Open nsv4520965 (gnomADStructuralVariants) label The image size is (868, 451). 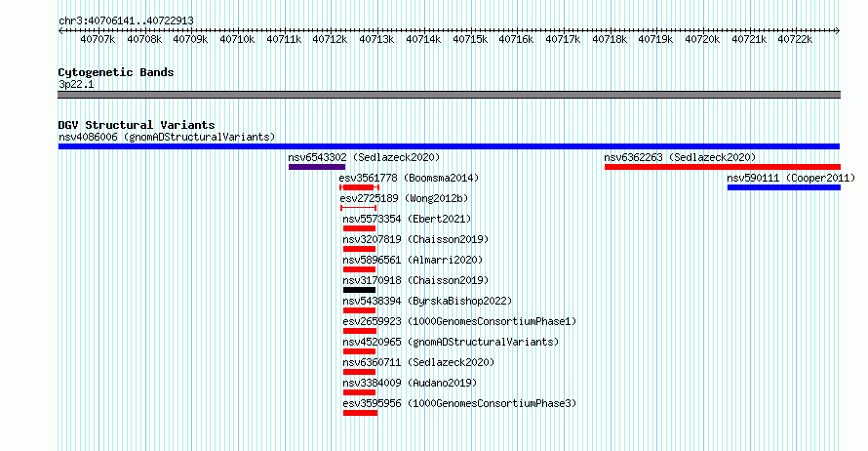(x=451, y=342)
